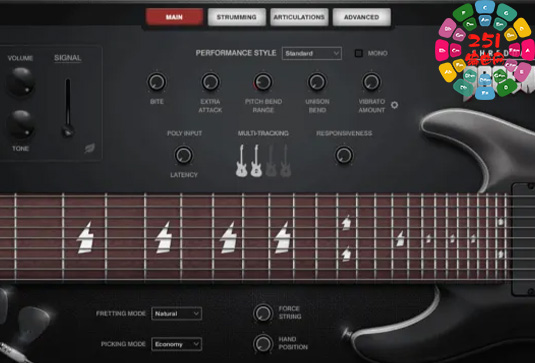Click the Signal vertical slider handle
The height and width of the screenshot is (363, 535).
(x=68, y=131)
